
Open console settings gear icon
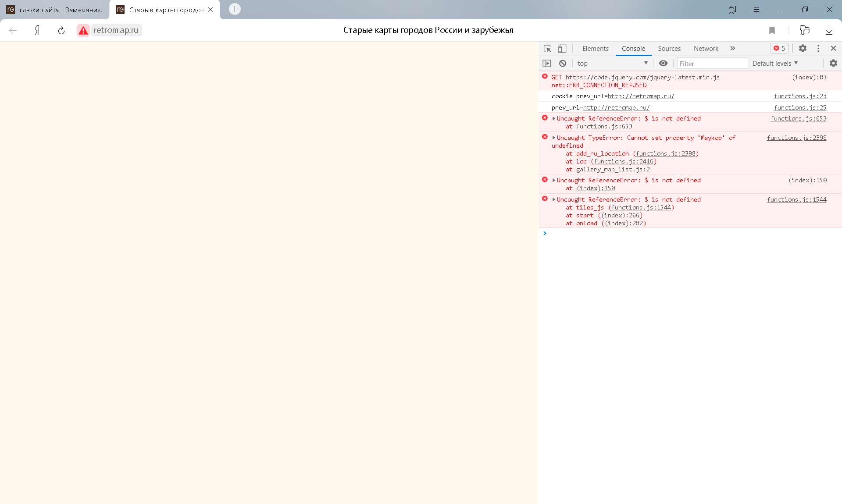pyautogui.click(x=833, y=64)
